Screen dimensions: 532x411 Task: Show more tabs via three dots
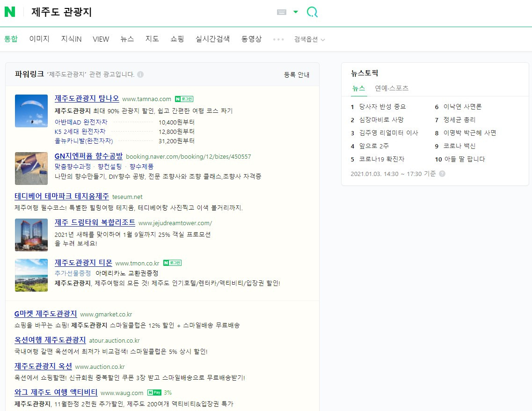coord(278,39)
